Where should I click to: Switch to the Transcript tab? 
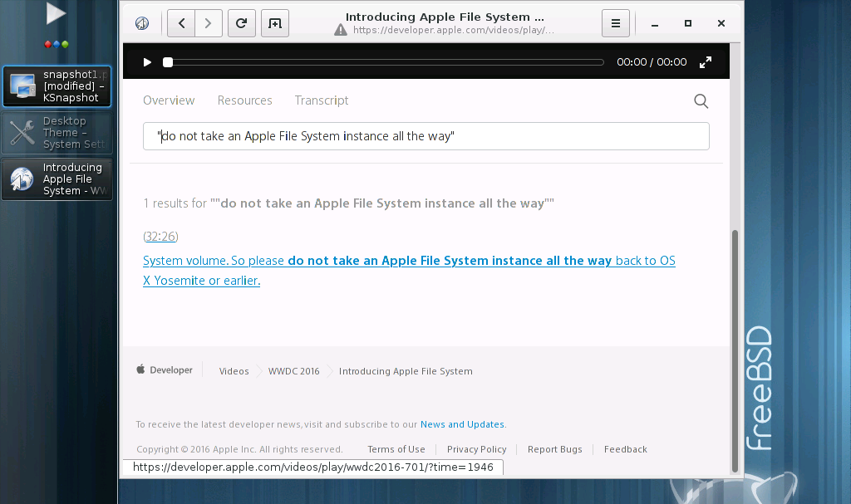pyautogui.click(x=322, y=100)
